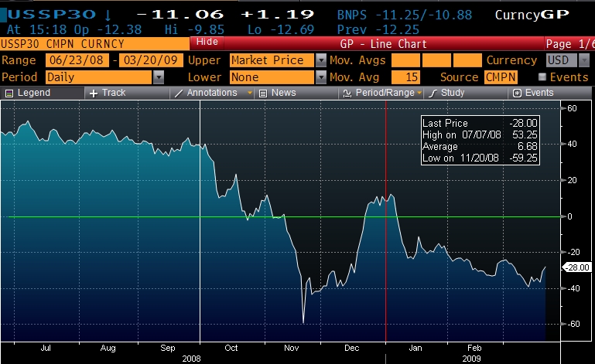
Task: Click the Mov. Avg value field 15
Action: (x=412, y=77)
